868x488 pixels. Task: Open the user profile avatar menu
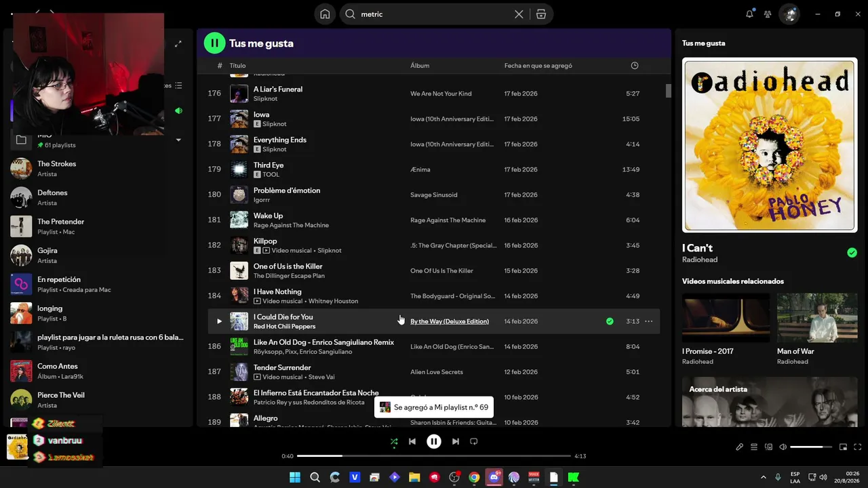point(789,14)
